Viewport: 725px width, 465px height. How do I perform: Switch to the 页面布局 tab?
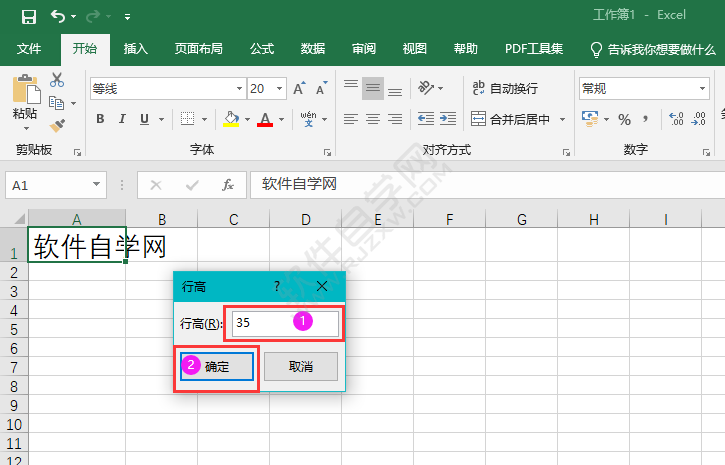[199, 49]
